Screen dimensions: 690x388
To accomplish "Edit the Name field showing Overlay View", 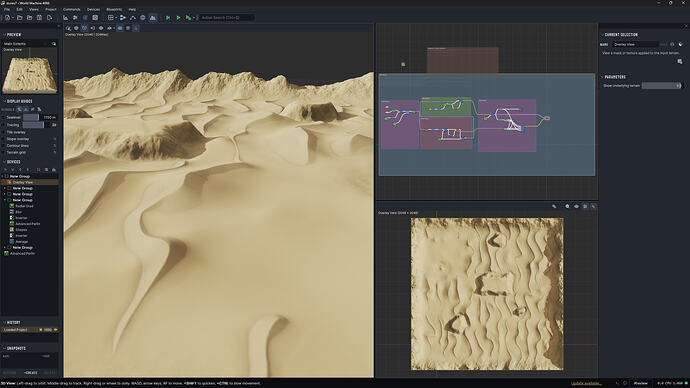I will pyautogui.click(x=635, y=44).
